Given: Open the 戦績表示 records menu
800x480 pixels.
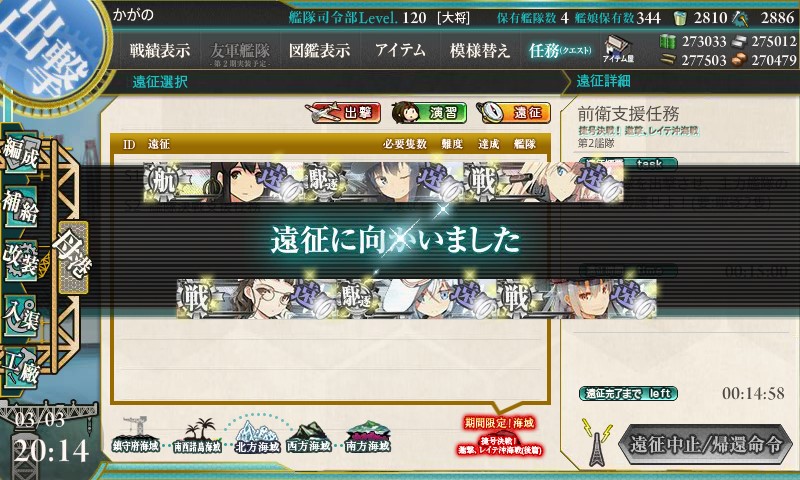Looking at the screenshot, I should [x=160, y=50].
